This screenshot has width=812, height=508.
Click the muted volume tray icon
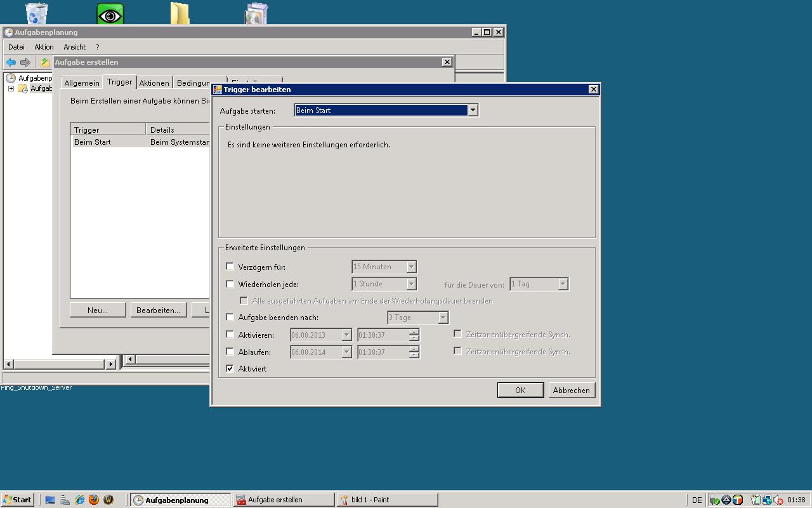coord(777,500)
